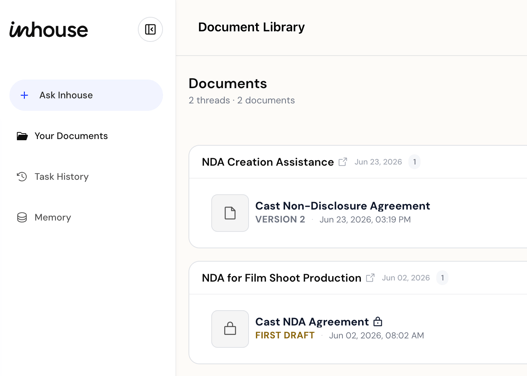
Task: Click the Document Library heading
Action: 251,27
